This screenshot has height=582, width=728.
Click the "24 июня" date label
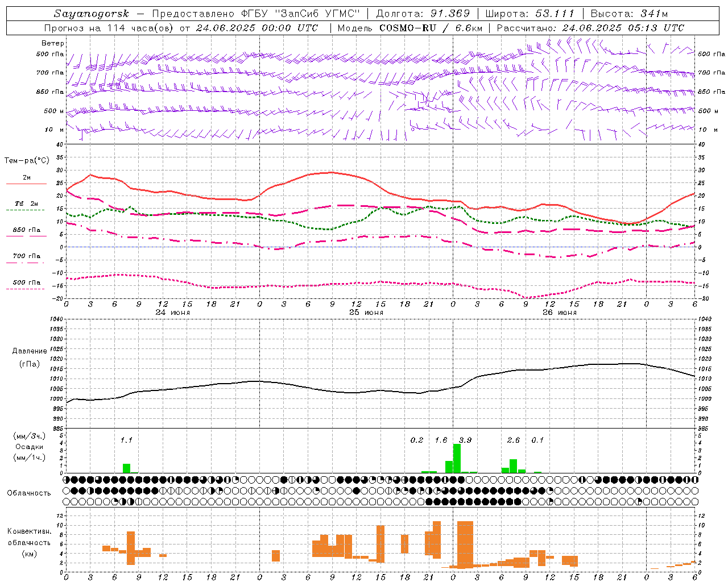pos(173,313)
